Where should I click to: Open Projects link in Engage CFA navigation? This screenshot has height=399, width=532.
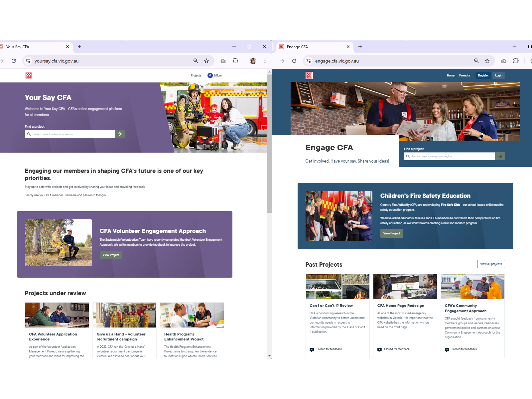465,75
